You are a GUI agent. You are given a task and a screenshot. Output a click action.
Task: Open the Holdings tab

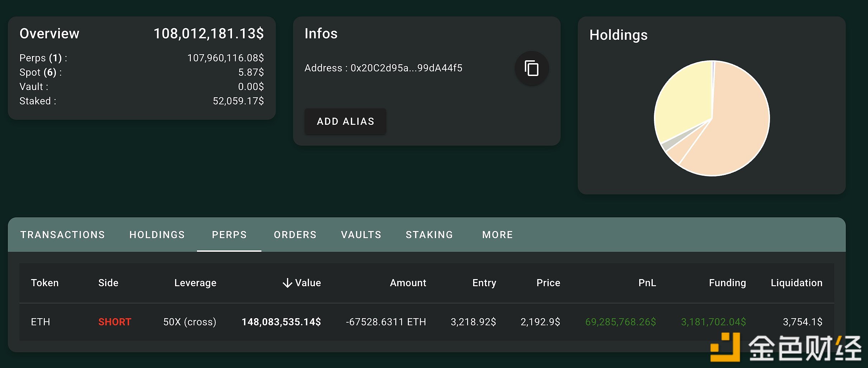(157, 235)
